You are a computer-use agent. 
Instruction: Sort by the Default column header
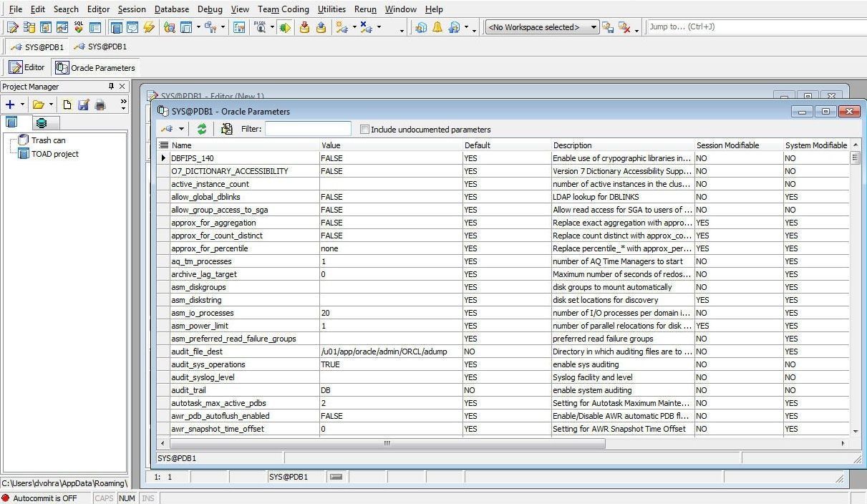[x=506, y=145]
